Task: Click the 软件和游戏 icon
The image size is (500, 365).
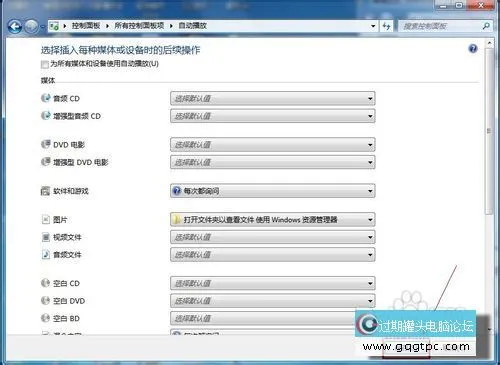Action: tap(45, 191)
